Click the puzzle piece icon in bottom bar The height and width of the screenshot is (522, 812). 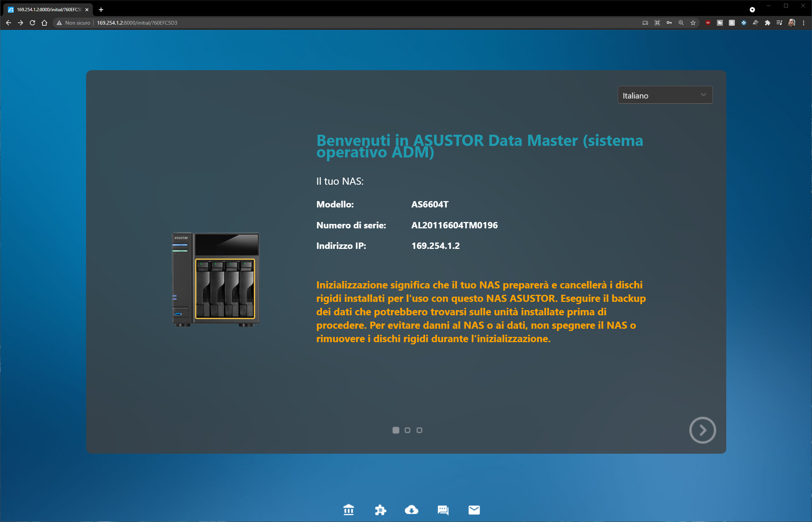point(380,509)
